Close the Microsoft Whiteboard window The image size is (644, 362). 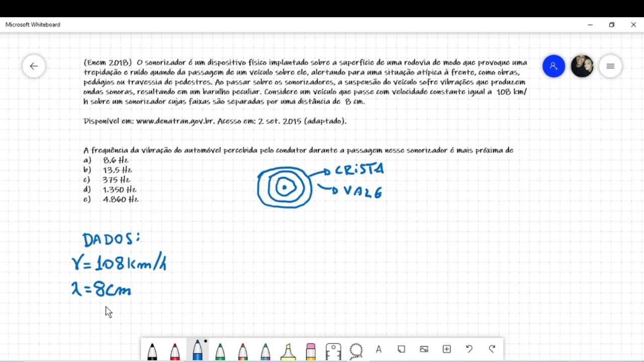[x=633, y=25]
